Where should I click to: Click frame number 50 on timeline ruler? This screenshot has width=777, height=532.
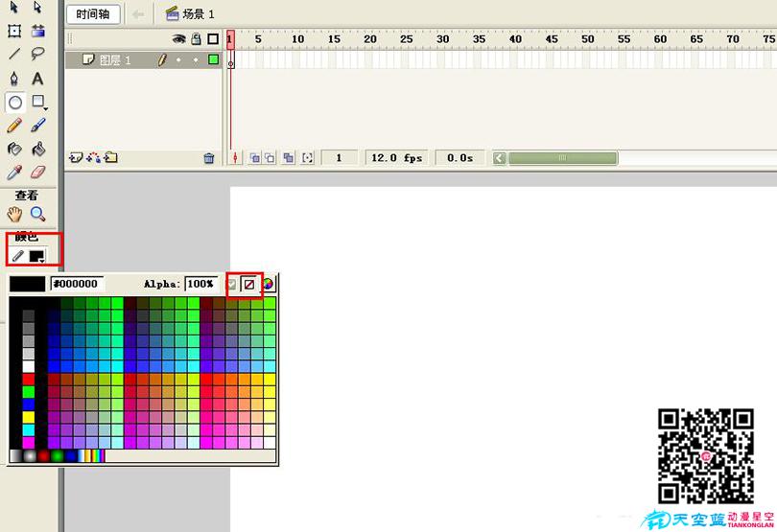pyautogui.click(x=588, y=39)
